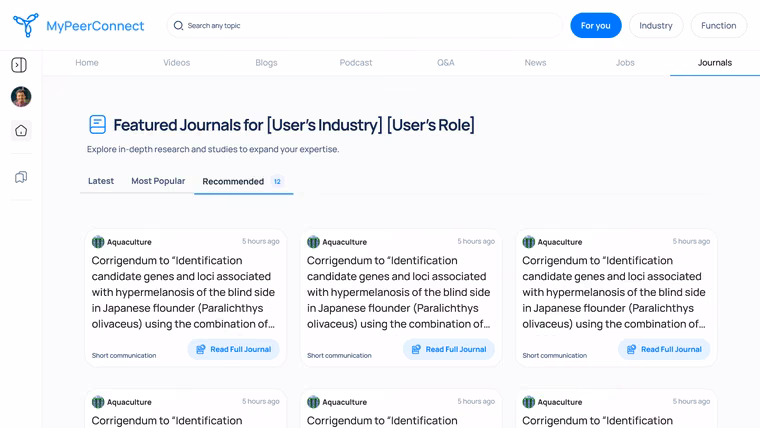
Task: Open the bottom-left card's Corrigendum title
Action: point(167,420)
